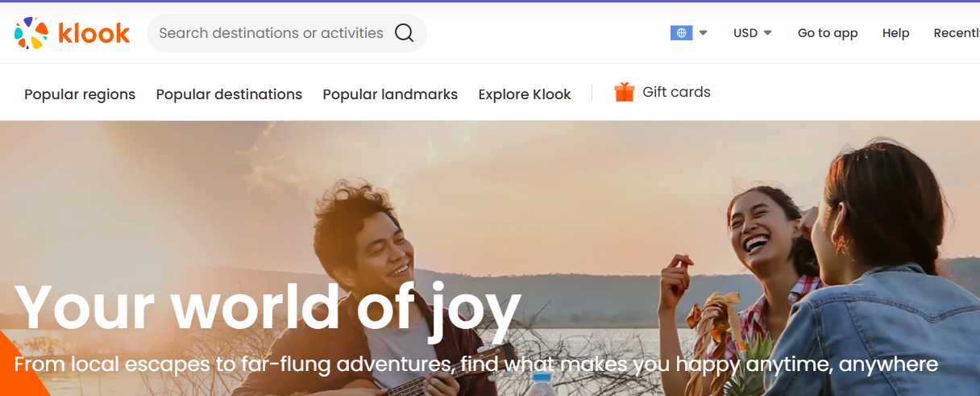Viewport: 980px width, 396px height.
Task: Focus the search destinations or activities field
Action: click(x=271, y=33)
